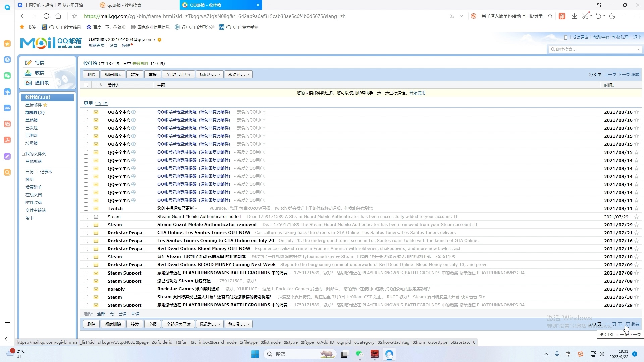The image size is (644, 362).
Task: Go to bottom 下一页 link
Action: pos(624,324)
